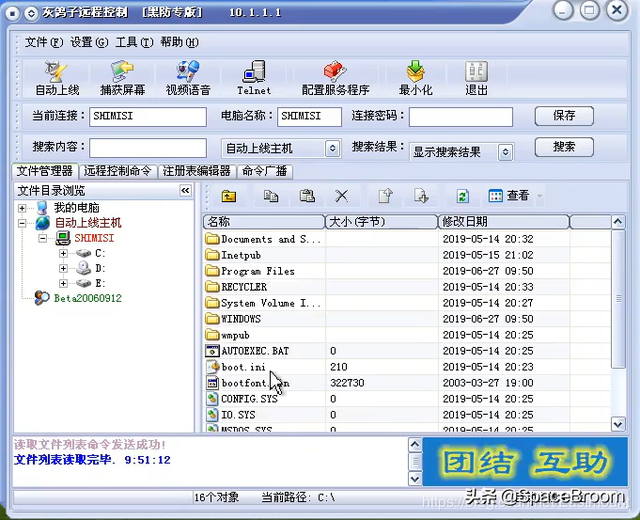
Task: Expand the C: drive node
Action: point(63,253)
